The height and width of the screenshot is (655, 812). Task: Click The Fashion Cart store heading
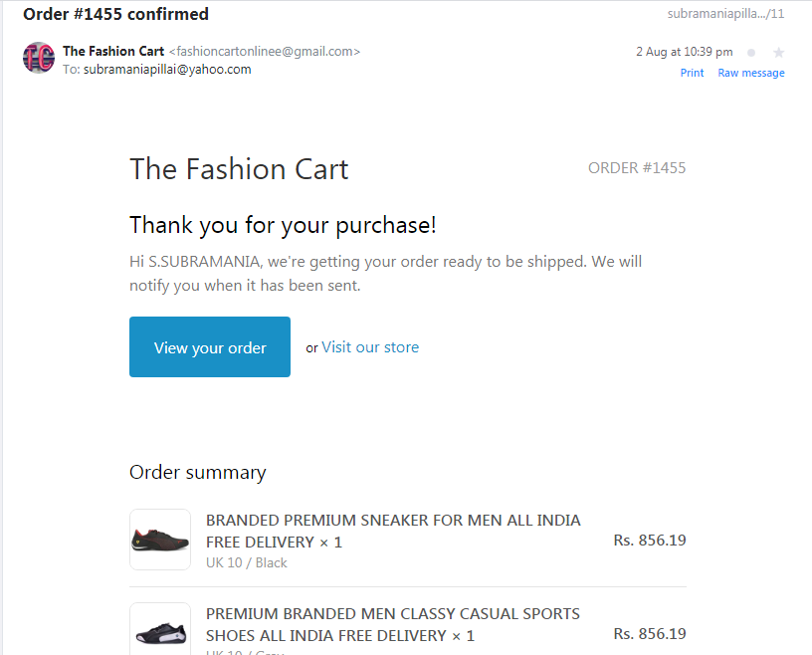click(x=239, y=168)
